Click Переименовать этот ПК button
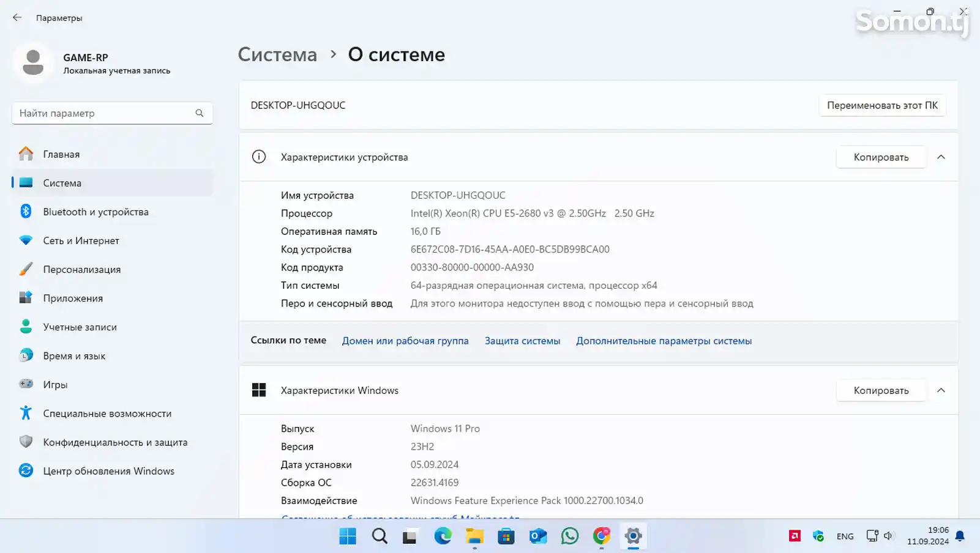 pyautogui.click(x=882, y=105)
